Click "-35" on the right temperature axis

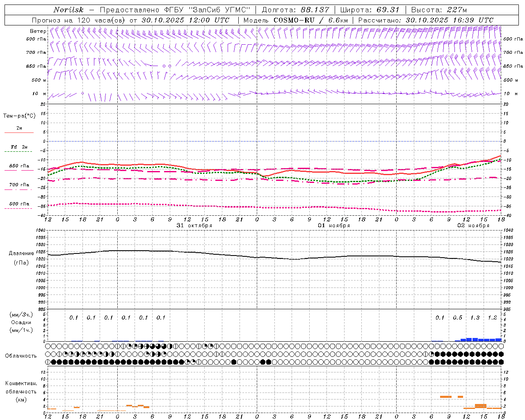(507, 206)
